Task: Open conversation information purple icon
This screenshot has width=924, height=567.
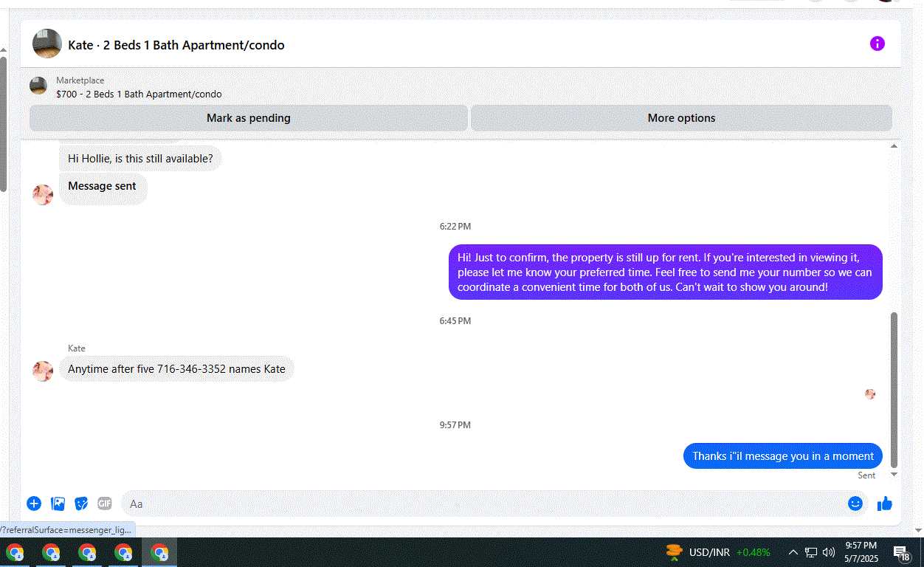Action: coord(877,44)
